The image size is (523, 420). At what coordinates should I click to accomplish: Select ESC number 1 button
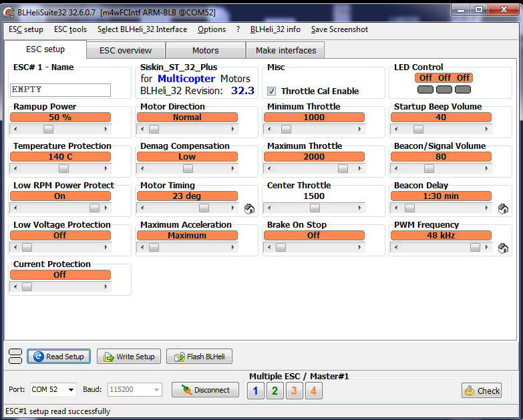pyautogui.click(x=256, y=391)
